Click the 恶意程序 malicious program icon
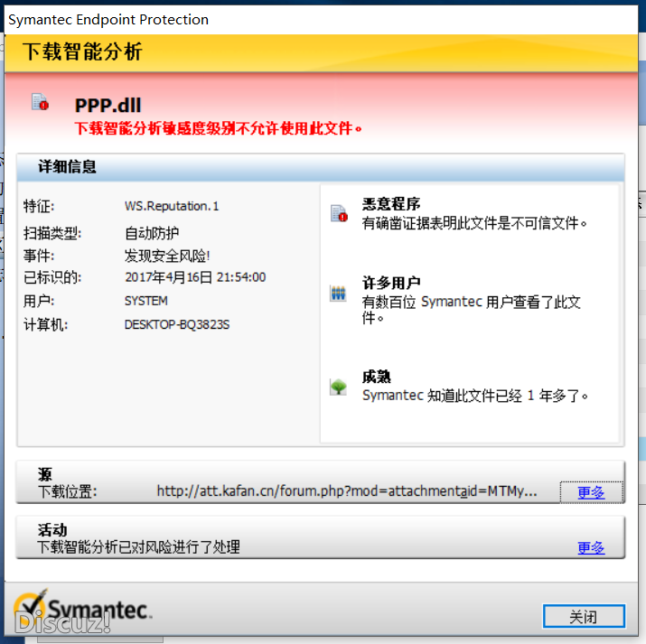Viewport: 646px width, 644px height. [339, 213]
